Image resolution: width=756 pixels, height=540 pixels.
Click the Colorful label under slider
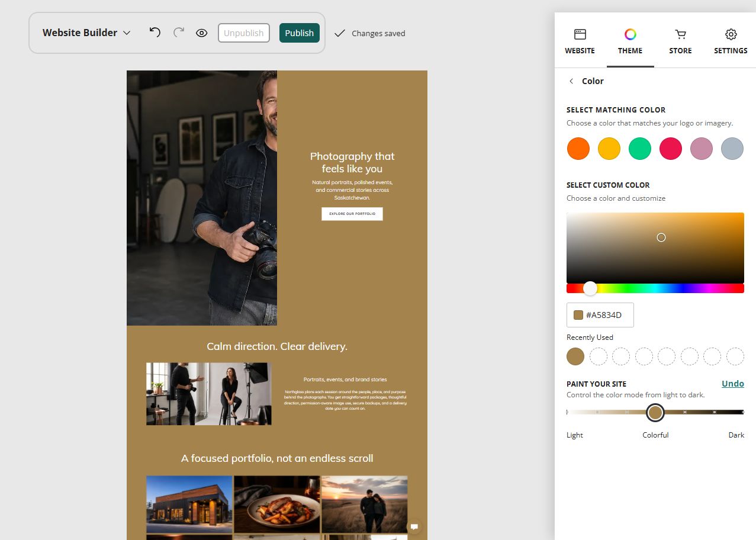coord(655,435)
